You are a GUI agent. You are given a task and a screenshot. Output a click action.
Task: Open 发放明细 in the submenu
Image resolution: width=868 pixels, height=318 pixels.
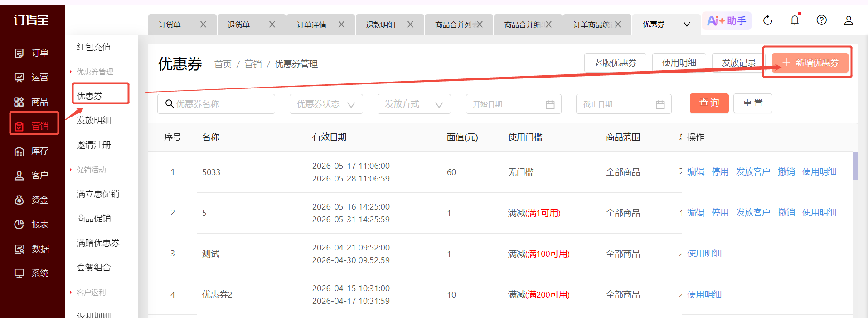click(x=94, y=120)
